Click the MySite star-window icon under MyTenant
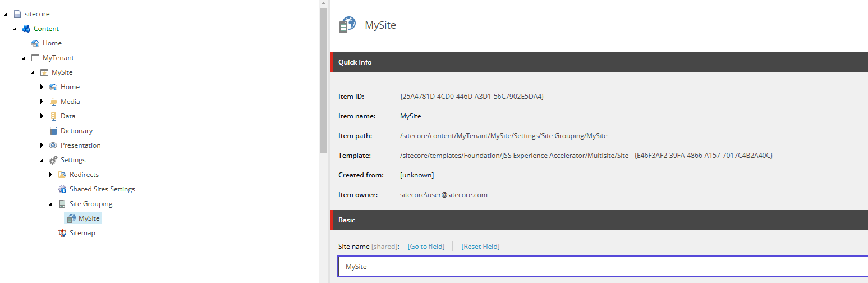Screen dimensions: 868x283 click(44, 72)
